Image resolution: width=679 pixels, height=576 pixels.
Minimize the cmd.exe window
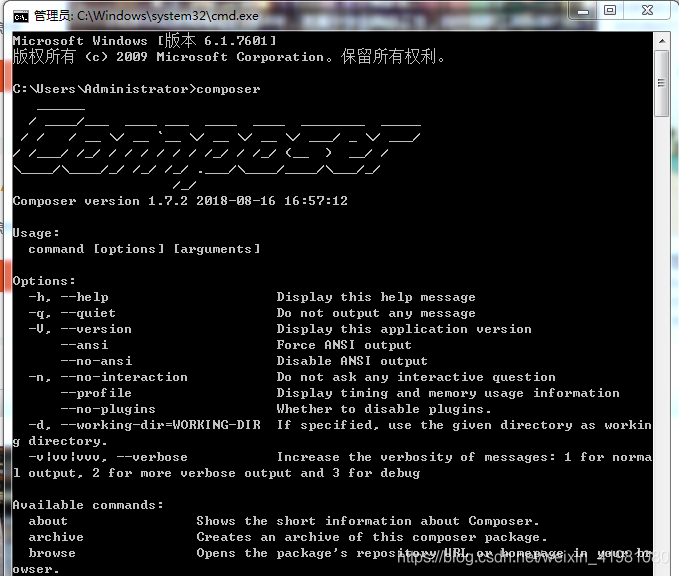click(x=583, y=10)
